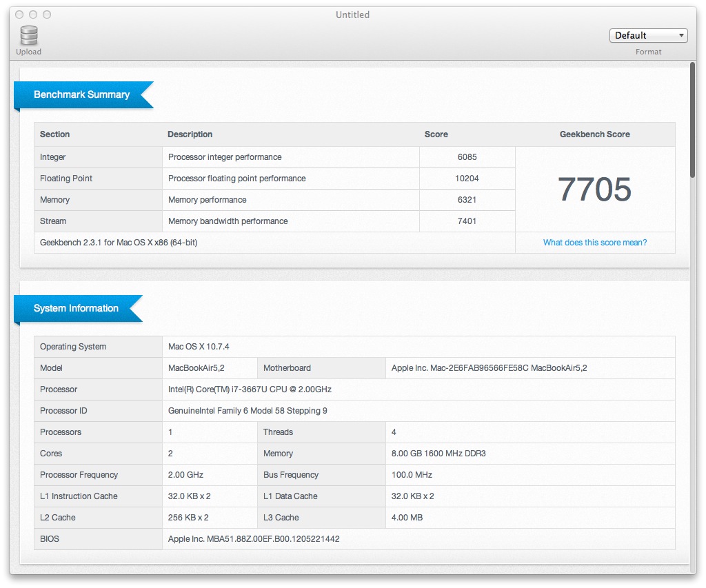Image resolution: width=706 pixels, height=588 pixels.
Task: Open 'What does this score mean?' link
Action: pos(595,242)
